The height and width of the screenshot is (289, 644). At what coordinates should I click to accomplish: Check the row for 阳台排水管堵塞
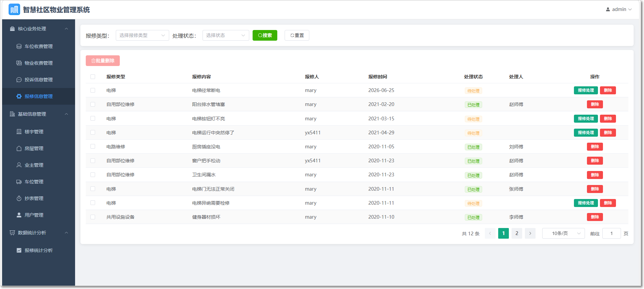93,104
